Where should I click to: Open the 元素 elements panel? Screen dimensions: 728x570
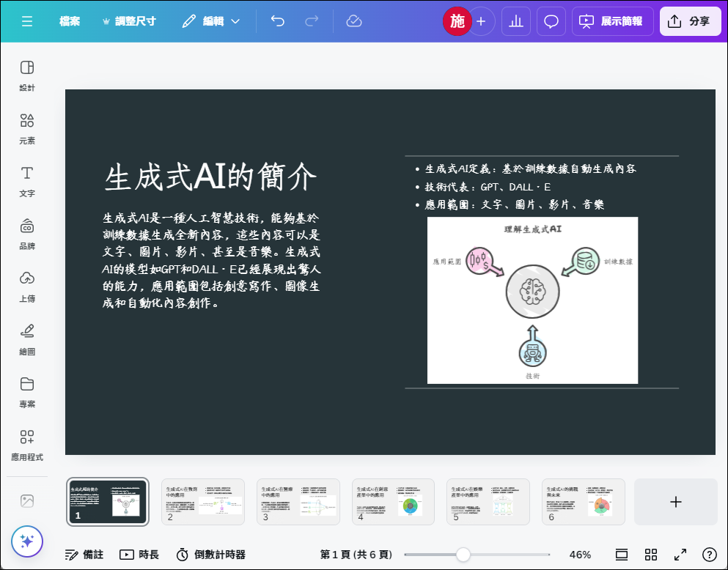point(27,128)
